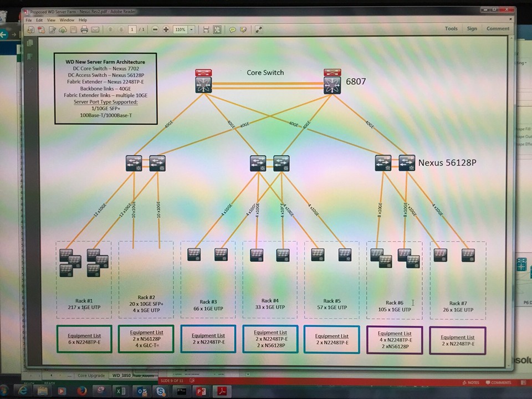Send file by email envelope icon

(95, 30)
